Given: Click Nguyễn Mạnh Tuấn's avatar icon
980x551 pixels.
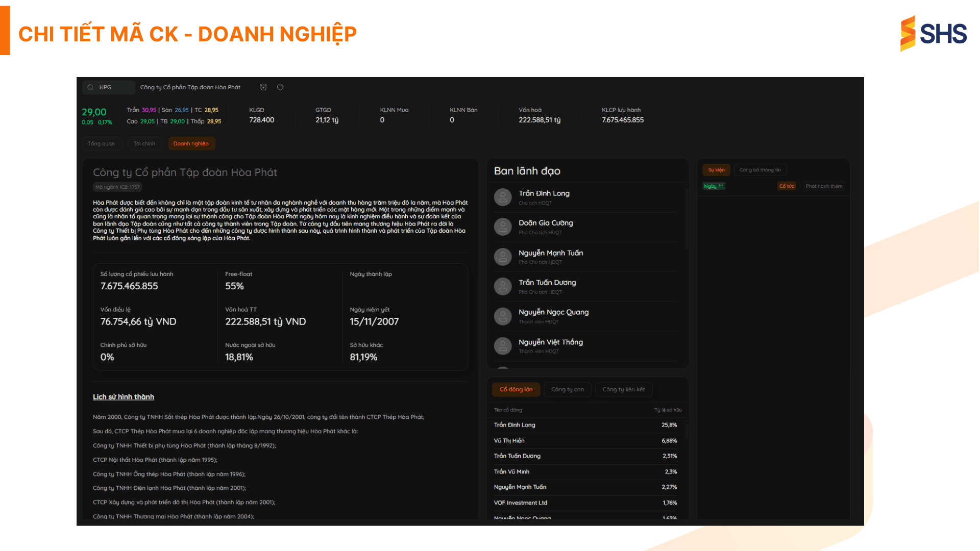Looking at the screenshot, I should (503, 257).
